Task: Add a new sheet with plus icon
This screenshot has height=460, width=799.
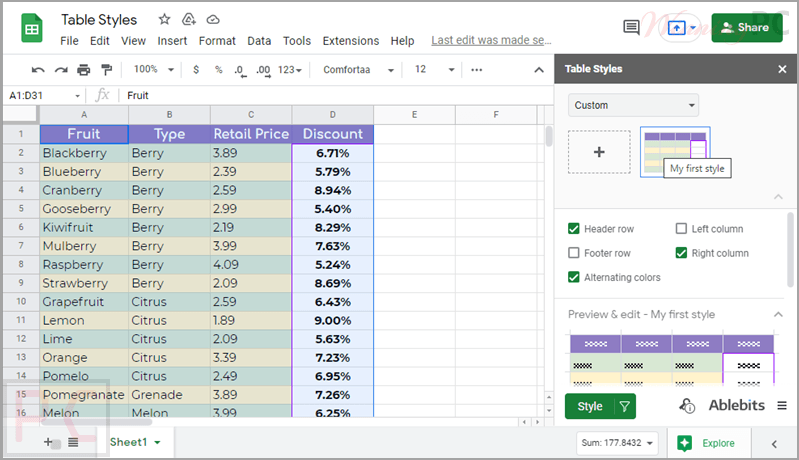Action: [48, 442]
